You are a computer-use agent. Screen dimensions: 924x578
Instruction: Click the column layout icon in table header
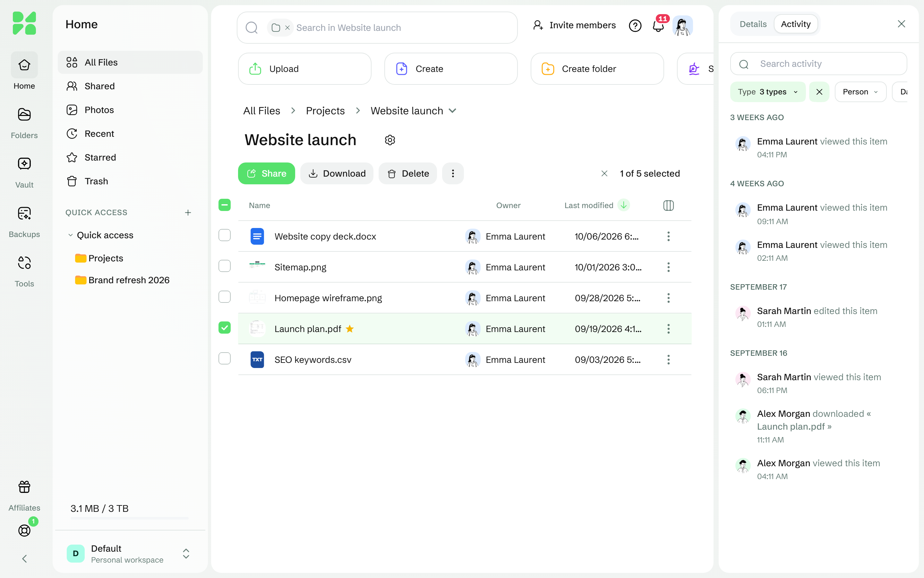click(668, 205)
